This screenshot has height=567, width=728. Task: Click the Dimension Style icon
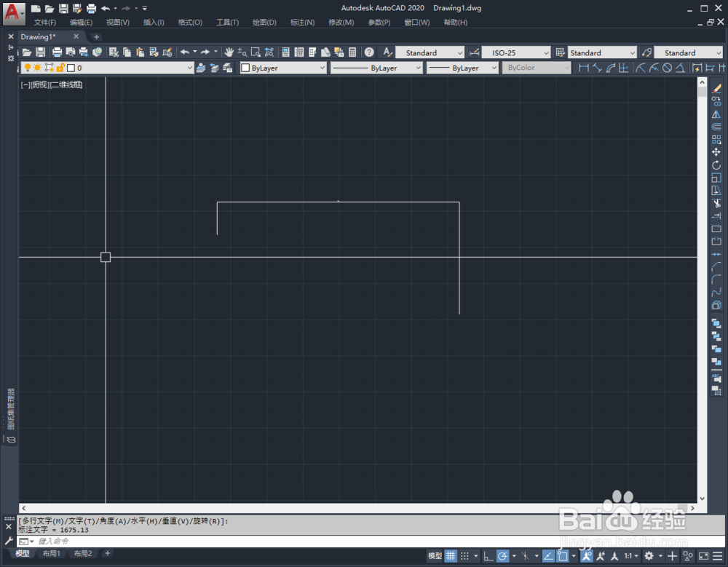coord(475,52)
